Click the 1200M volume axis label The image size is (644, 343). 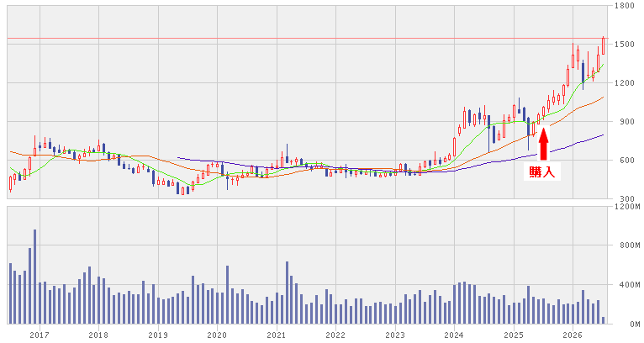[x=627, y=207]
